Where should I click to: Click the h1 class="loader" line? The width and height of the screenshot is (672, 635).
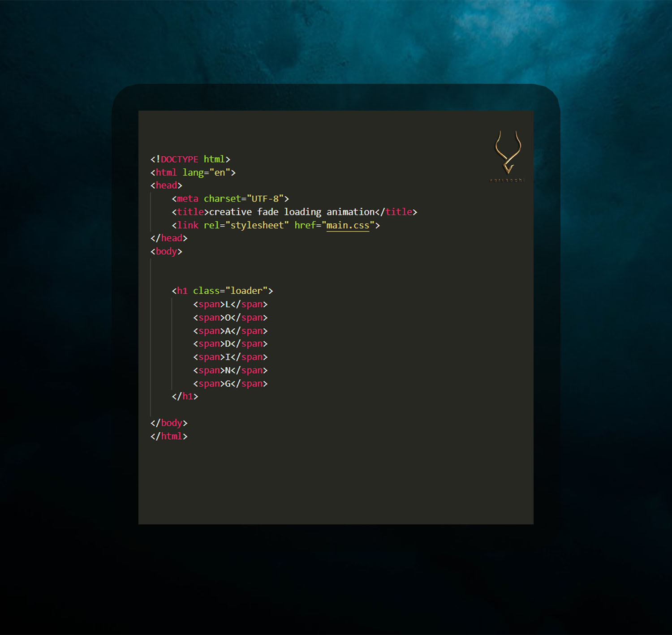[222, 291]
